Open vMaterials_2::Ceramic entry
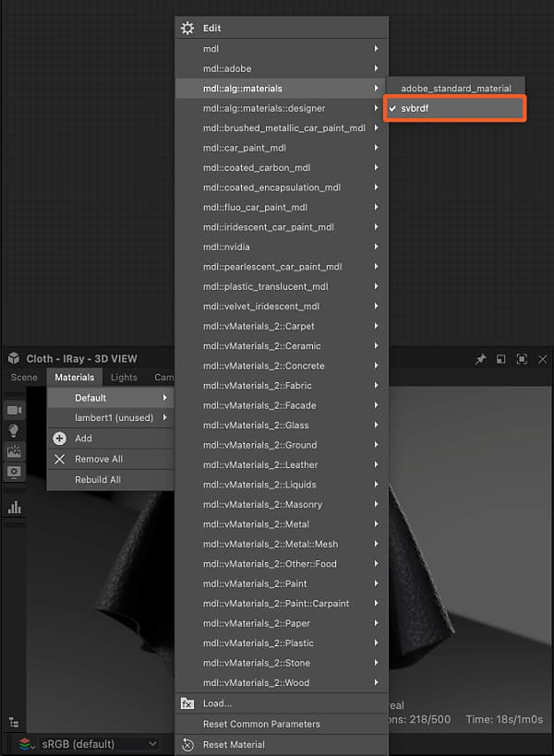 [x=282, y=346]
